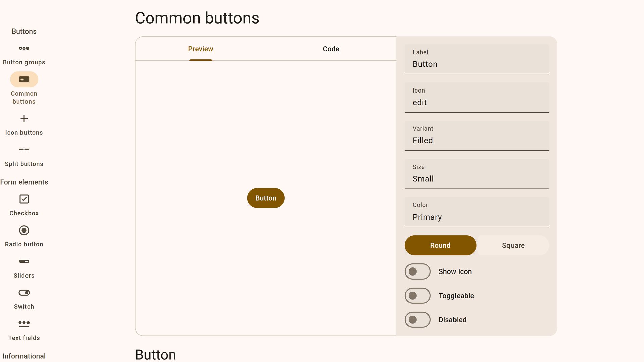This screenshot has width=644, height=362.
Task: Open Radio button sidebar icon
Action: point(24,230)
